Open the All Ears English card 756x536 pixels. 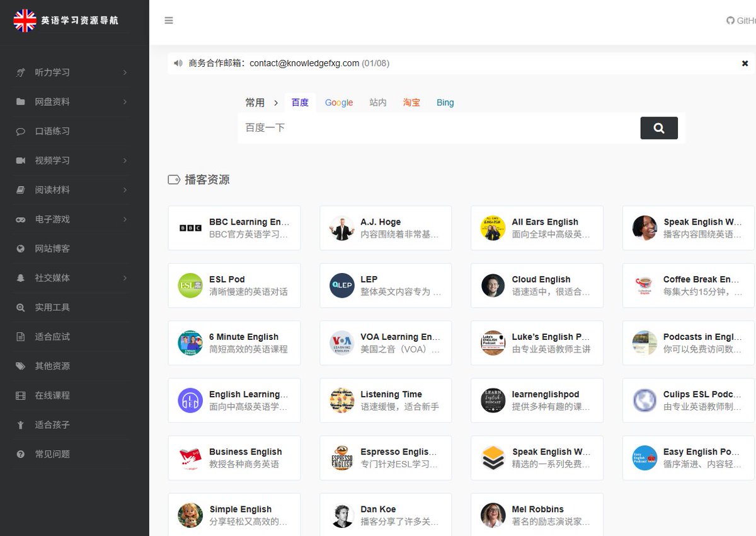[537, 228]
